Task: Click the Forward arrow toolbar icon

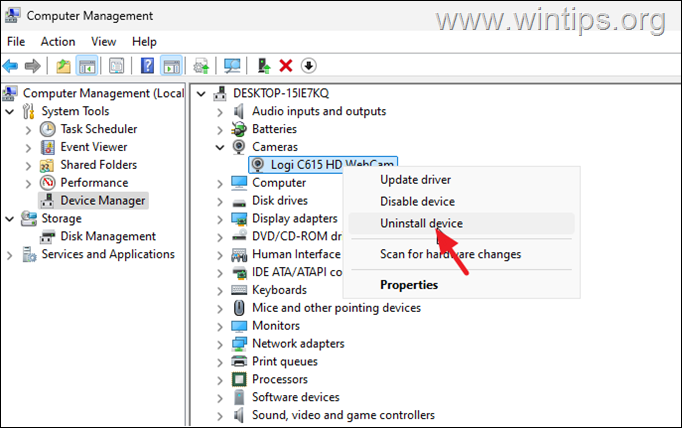Action: point(33,66)
